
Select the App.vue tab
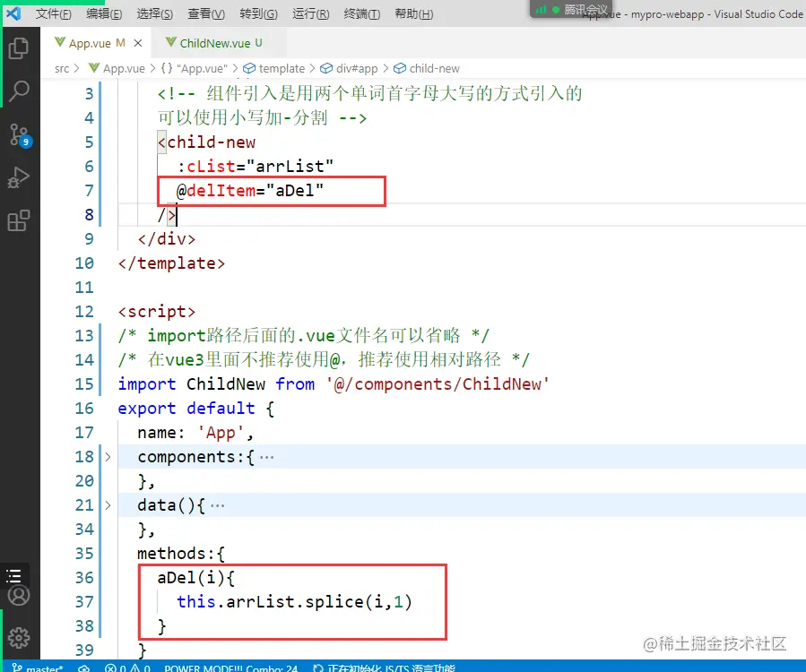[x=94, y=42]
